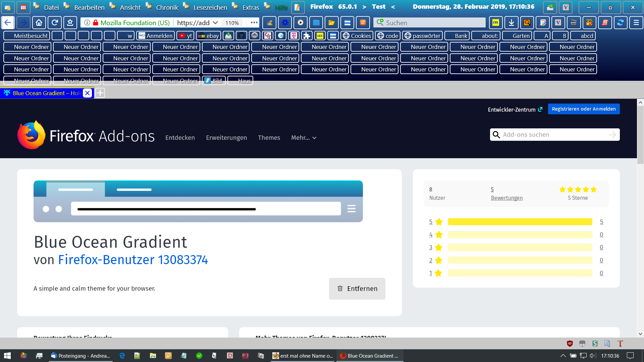
Task: Switch to the Themes section
Action: (269, 138)
